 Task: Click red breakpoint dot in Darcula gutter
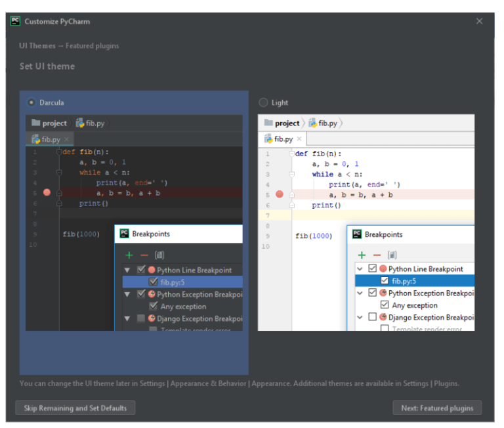47,192
